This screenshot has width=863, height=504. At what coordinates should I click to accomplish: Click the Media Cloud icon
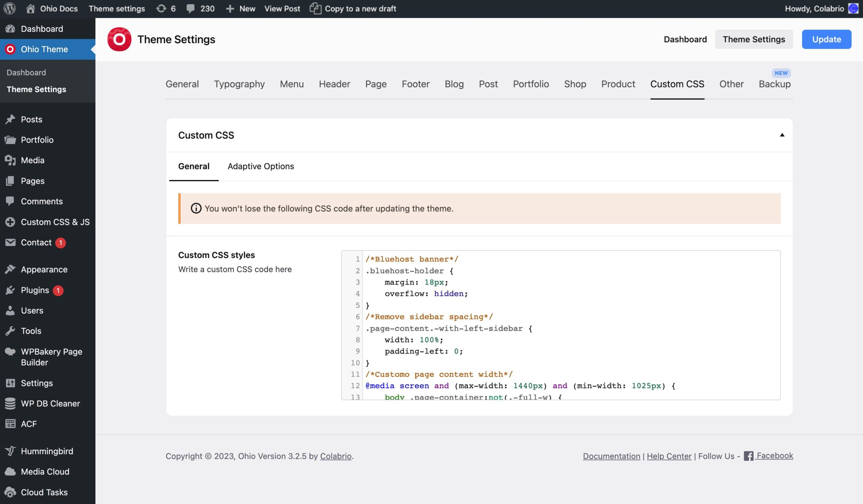(10, 472)
